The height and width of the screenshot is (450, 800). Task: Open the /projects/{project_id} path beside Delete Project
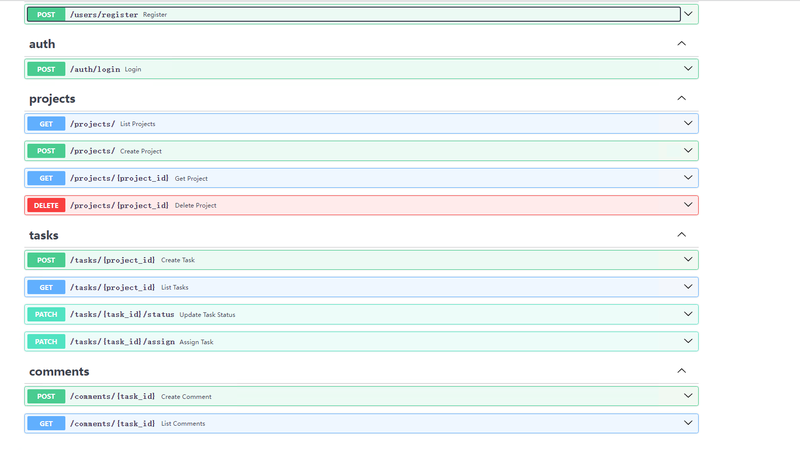(x=119, y=205)
